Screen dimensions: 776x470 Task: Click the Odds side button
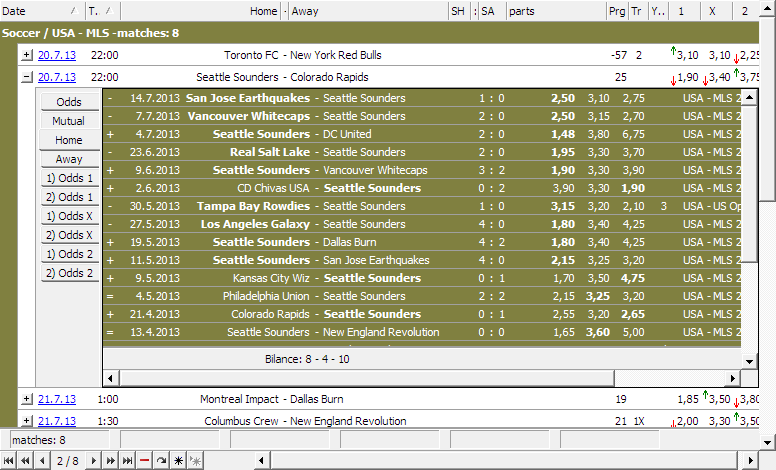tap(69, 102)
